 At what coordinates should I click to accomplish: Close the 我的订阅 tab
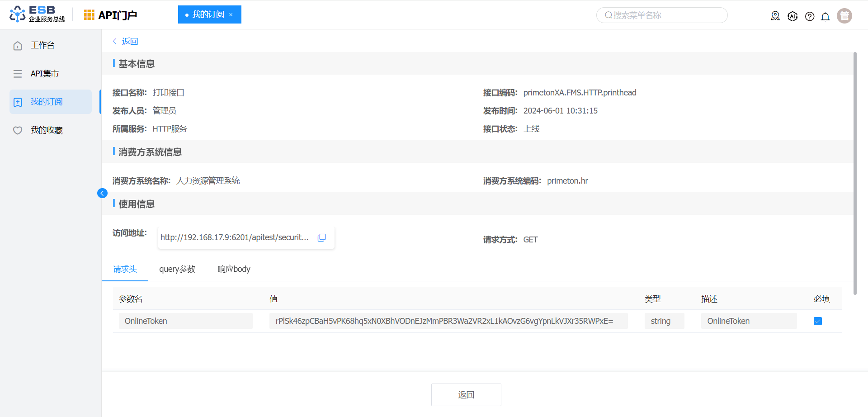coord(231,14)
